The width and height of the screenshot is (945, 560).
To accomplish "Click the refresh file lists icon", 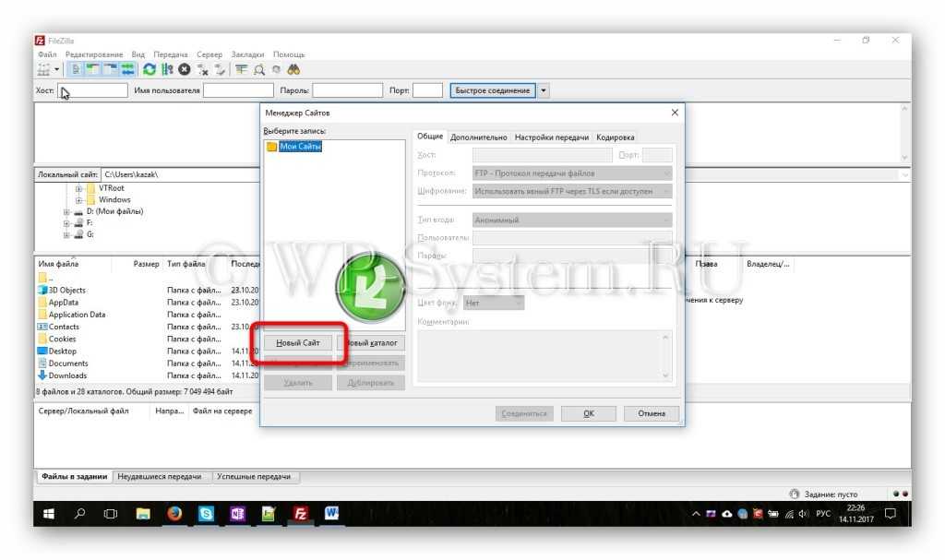I will (x=150, y=69).
